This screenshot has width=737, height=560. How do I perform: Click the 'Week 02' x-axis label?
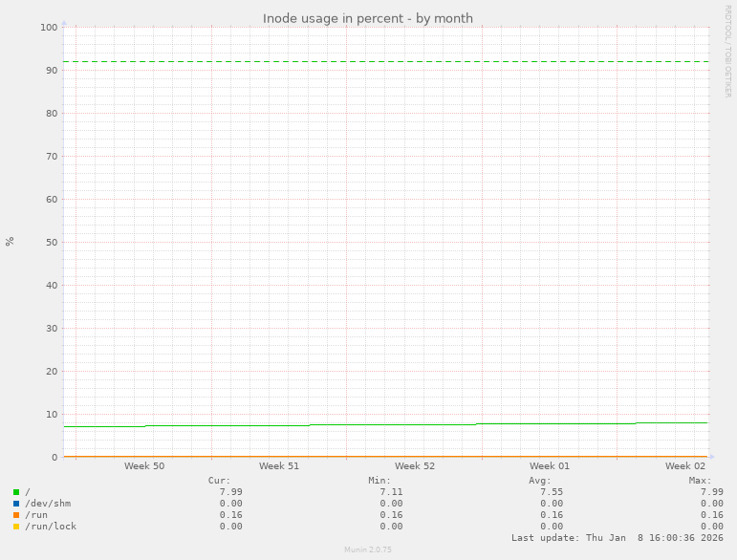[685, 466]
